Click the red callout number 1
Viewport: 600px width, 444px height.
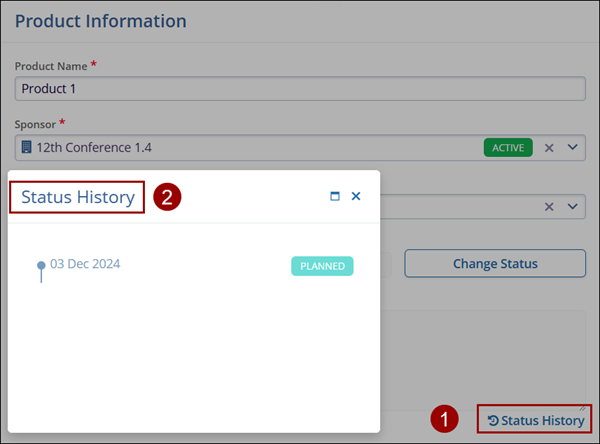[x=445, y=420]
